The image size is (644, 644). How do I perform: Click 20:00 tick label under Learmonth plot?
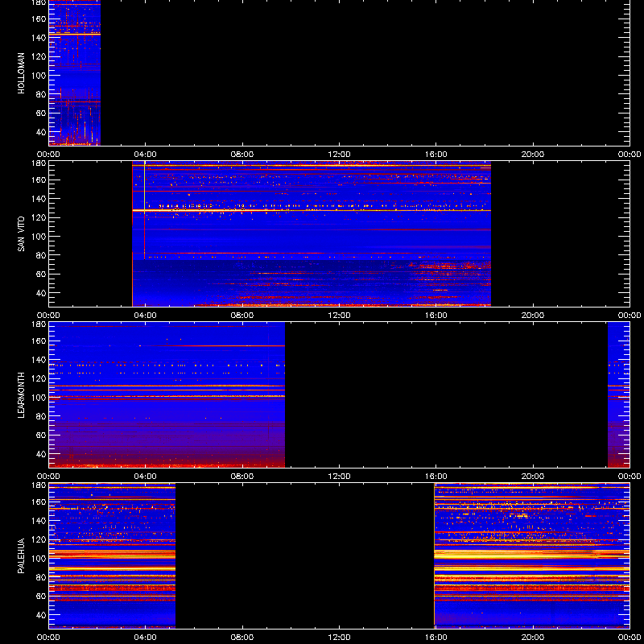pyautogui.click(x=533, y=477)
